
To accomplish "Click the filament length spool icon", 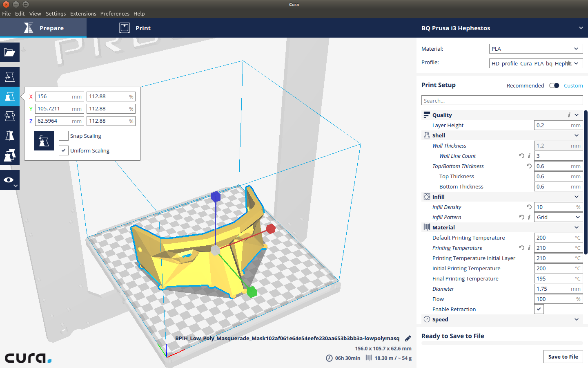I will click(369, 358).
